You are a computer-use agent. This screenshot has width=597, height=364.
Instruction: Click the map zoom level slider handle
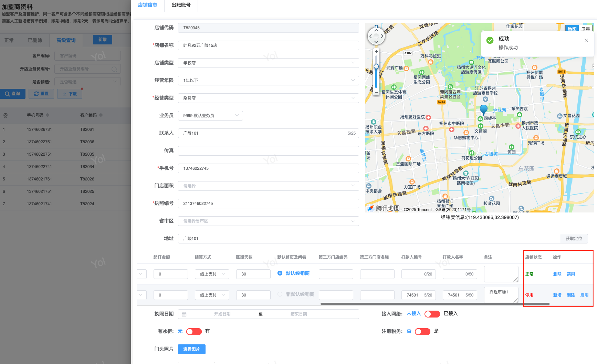click(x=376, y=66)
